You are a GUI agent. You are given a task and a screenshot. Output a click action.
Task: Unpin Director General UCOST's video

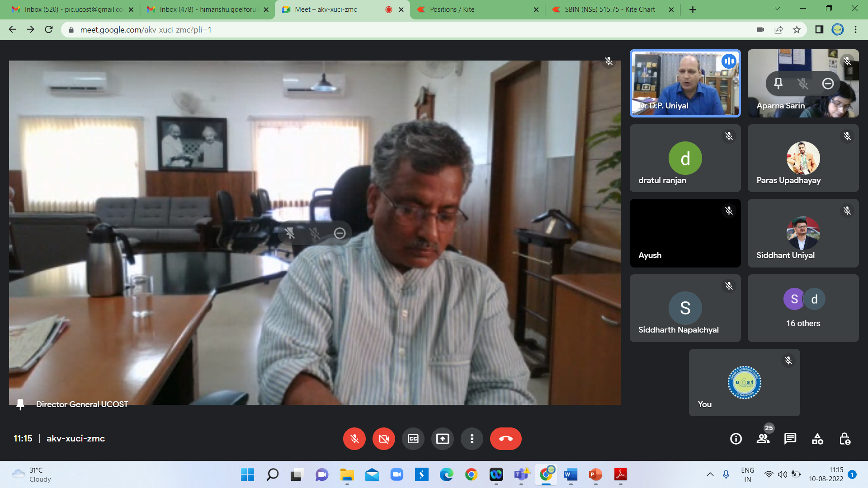point(290,233)
